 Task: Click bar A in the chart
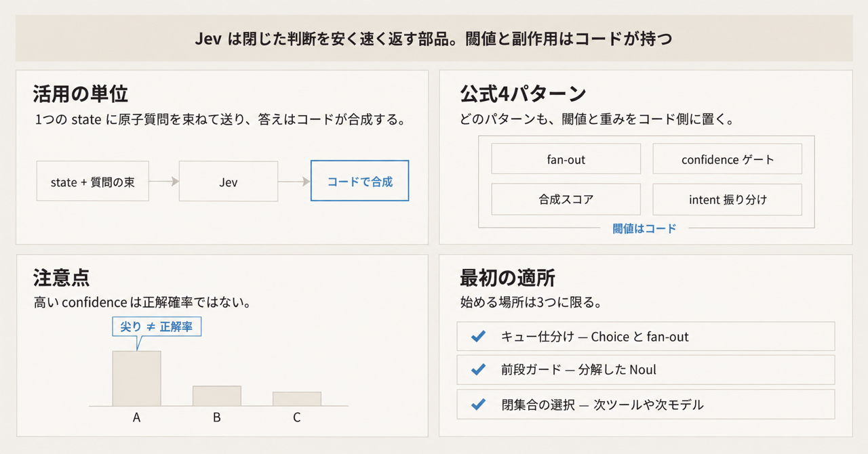[x=136, y=378]
